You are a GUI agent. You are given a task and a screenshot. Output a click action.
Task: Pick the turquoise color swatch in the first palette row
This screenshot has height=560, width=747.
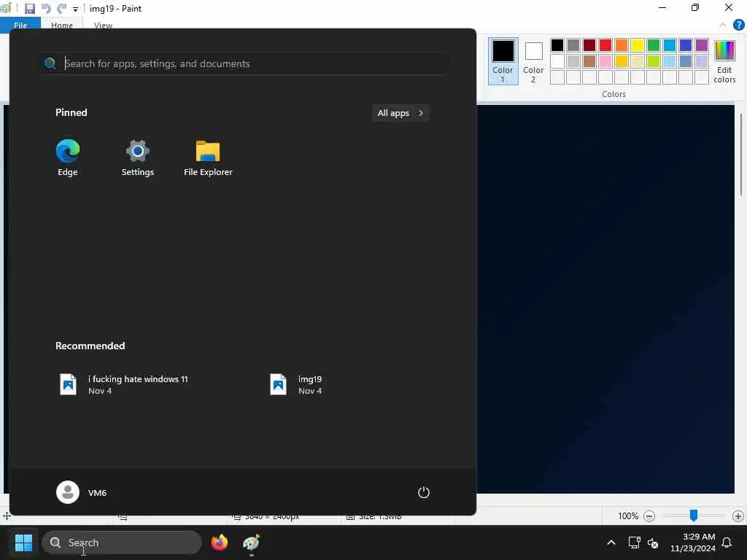[x=670, y=44]
